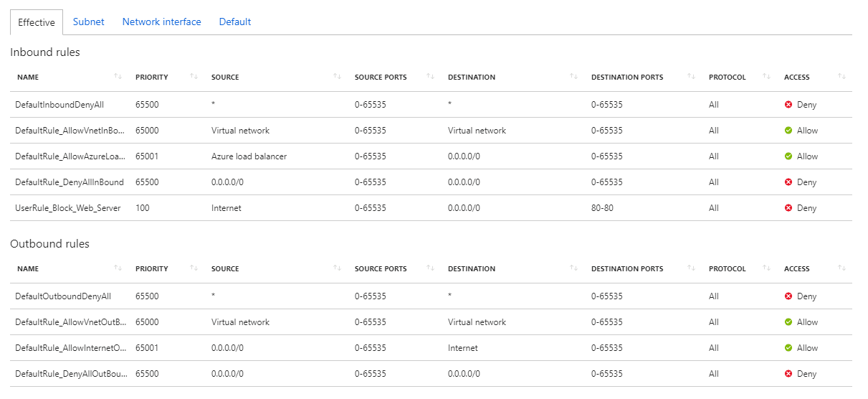
Task: Click green Allow icon for DefaultRule_AllowVnetOutB
Action: (x=788, y=322)
